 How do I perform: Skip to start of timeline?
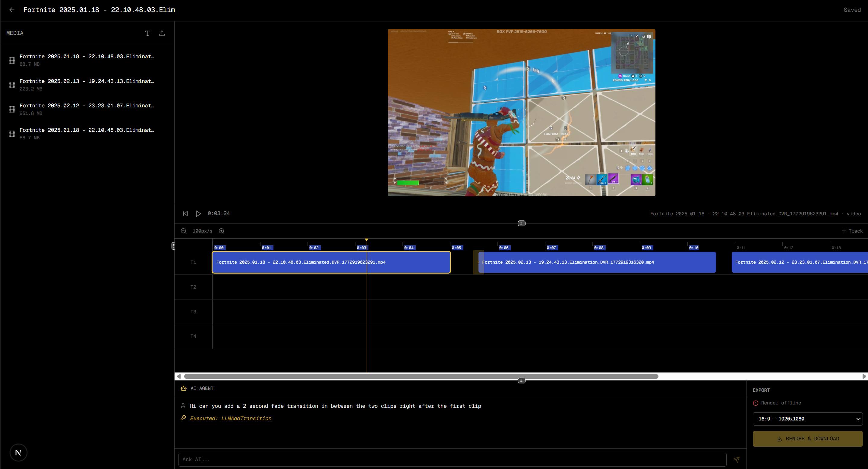(185, 214)
